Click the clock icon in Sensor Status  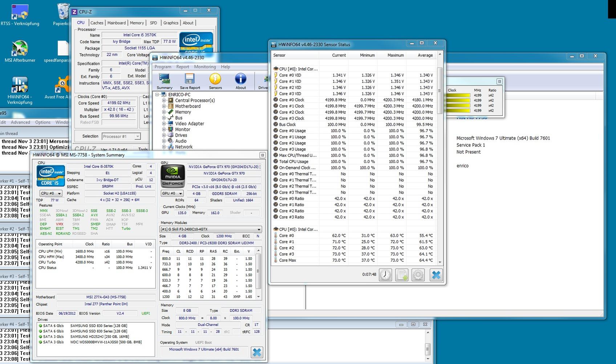pos(385,275)
